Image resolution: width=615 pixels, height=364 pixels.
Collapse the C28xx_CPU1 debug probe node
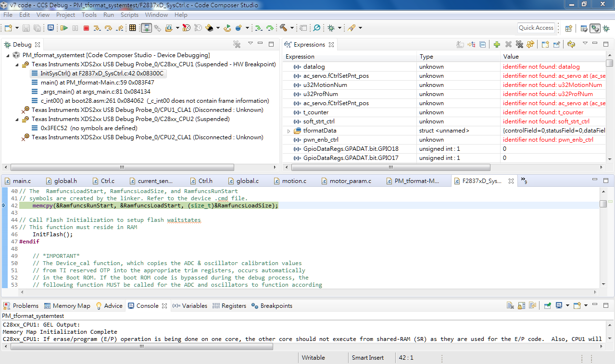[17, 64]
